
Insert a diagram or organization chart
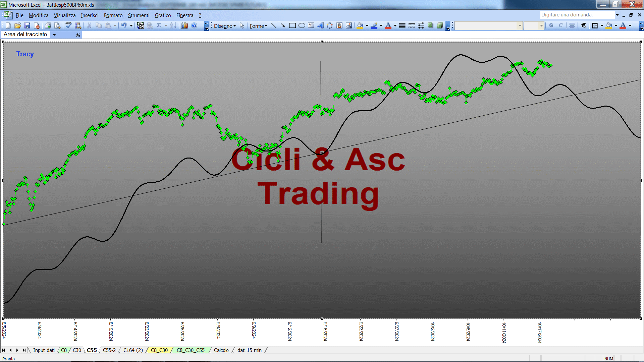click(330, 25)
